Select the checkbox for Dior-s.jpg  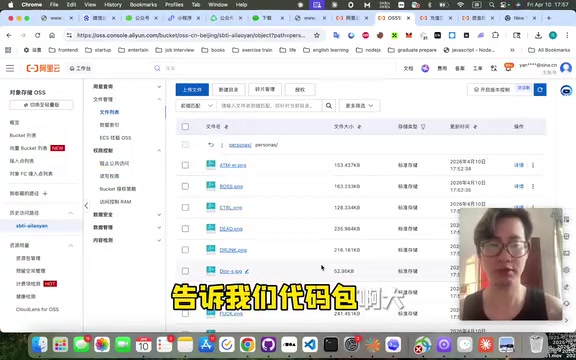tap(185, 271)
